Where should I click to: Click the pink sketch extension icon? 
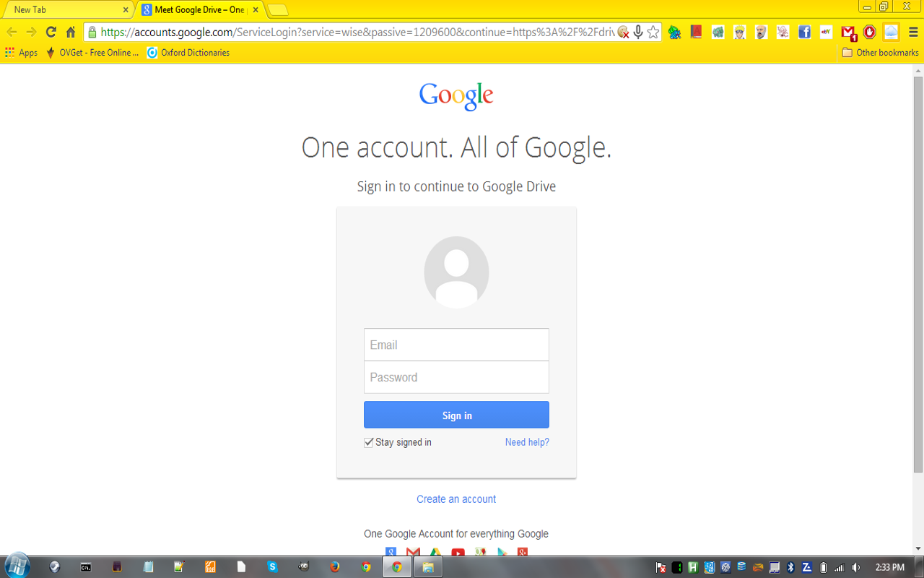pos(783,32)
